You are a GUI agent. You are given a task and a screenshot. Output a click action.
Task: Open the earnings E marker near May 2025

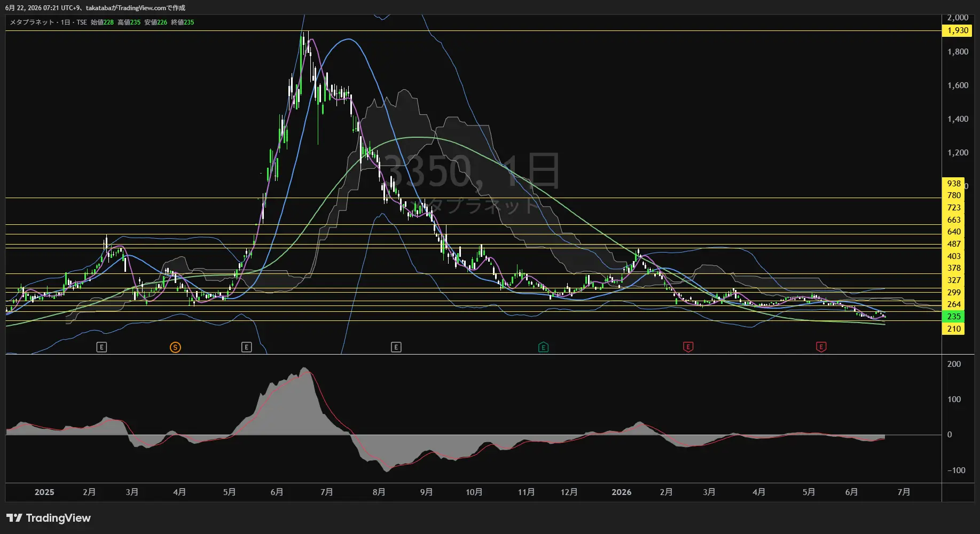coord(246,347)
